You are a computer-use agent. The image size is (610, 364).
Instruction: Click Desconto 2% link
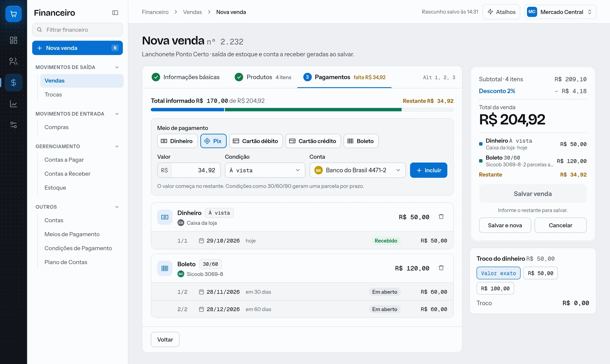point(497,91)
